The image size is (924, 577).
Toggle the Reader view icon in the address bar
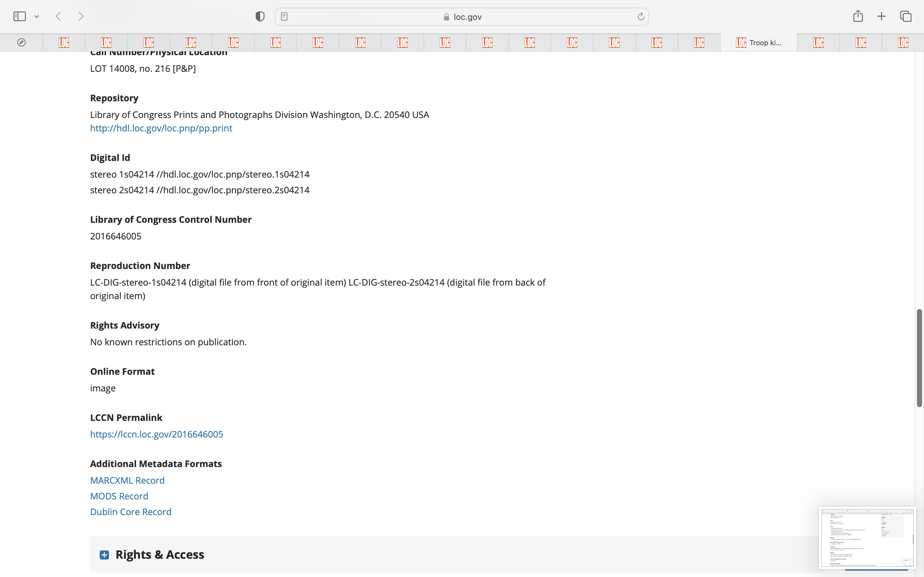[284, 16]
